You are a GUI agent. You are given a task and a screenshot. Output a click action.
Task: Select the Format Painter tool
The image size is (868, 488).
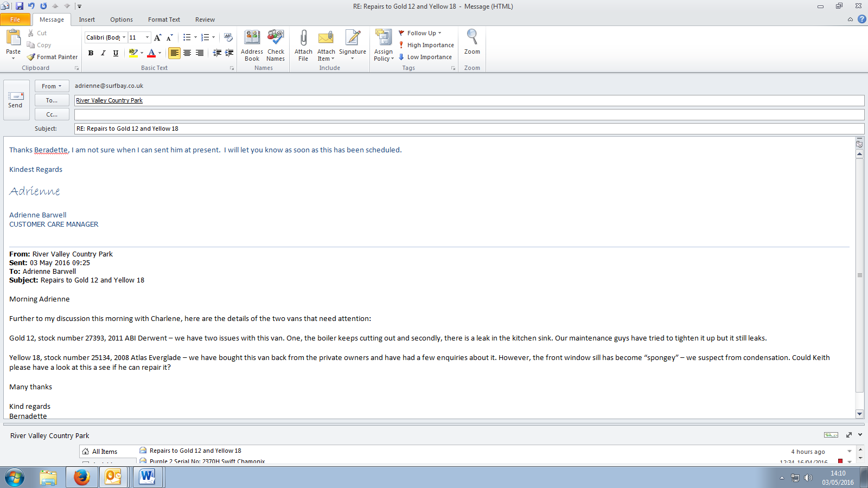(53, 57)
